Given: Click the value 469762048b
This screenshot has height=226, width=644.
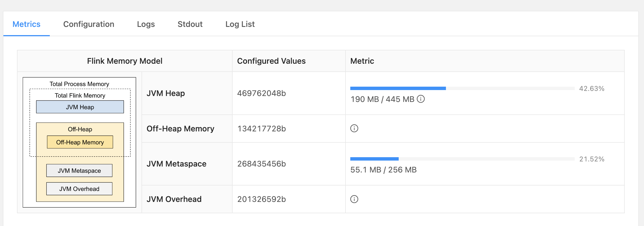Looking at the screenshot, I should click(x=261, y=93).
